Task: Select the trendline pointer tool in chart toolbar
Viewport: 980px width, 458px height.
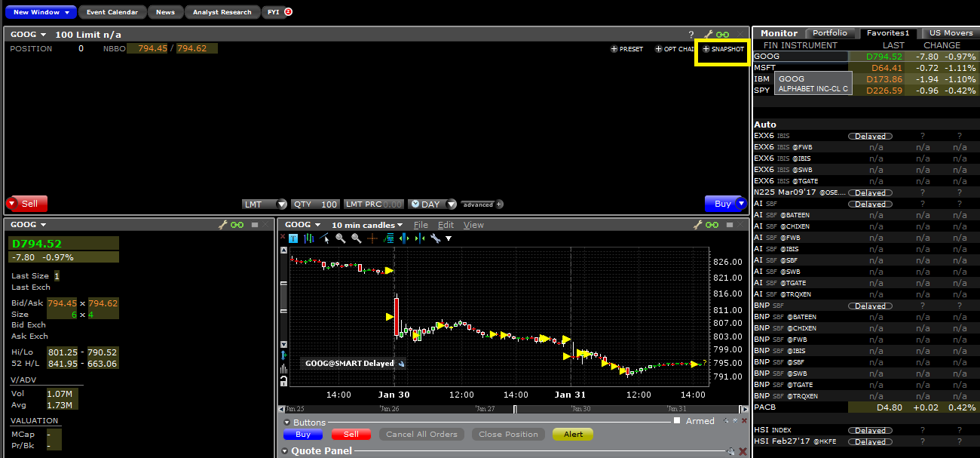Action: [x=324, y=238]
